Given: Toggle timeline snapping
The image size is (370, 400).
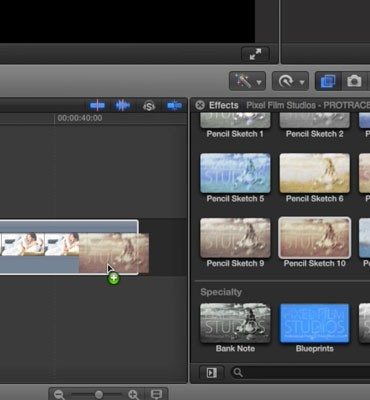Looking at the screenshot, I should pyautogui.click(x=174, y=106).
